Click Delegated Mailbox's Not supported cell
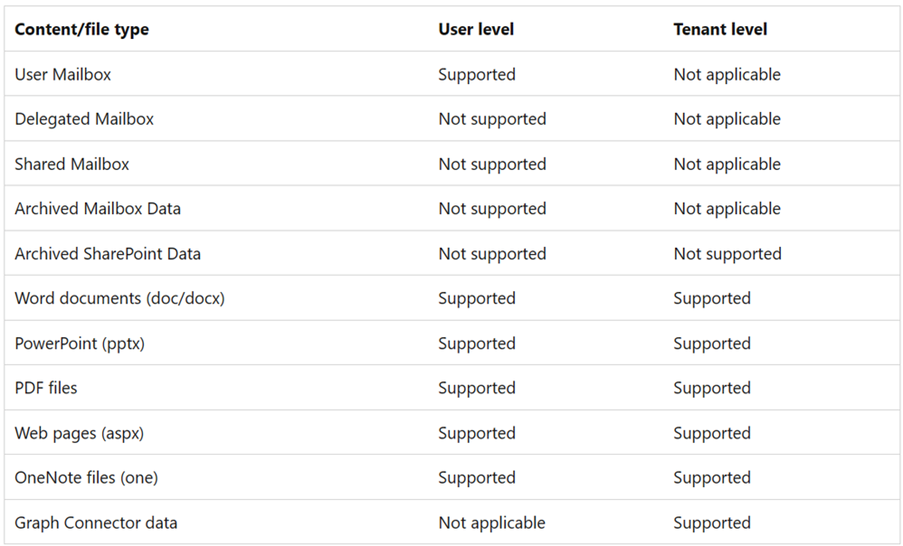This screenshot has height=546, width=903. [492, 119]
